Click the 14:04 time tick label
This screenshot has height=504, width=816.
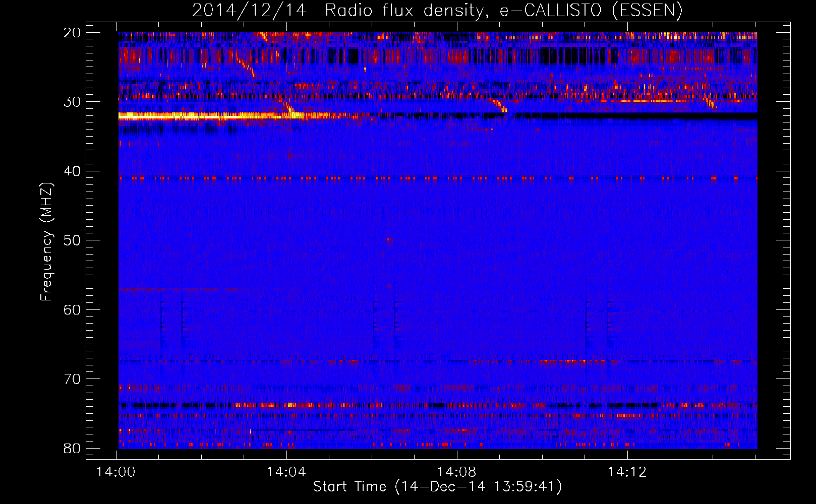(286, 472)
